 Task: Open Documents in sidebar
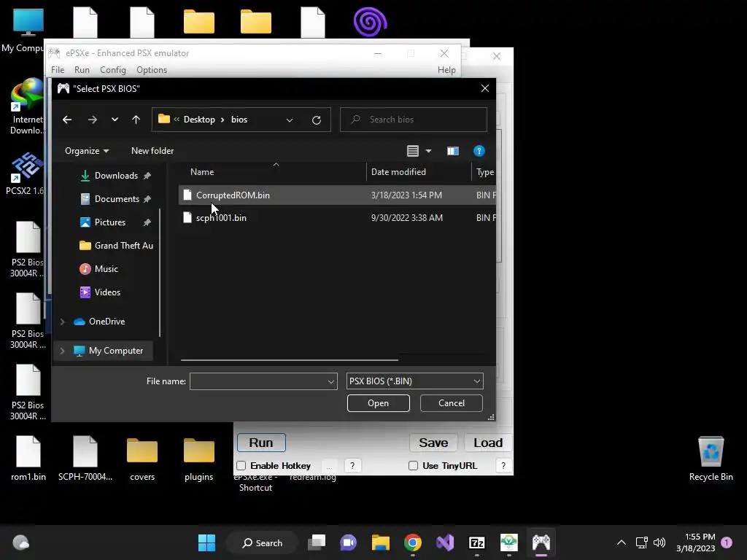[117, 199]
